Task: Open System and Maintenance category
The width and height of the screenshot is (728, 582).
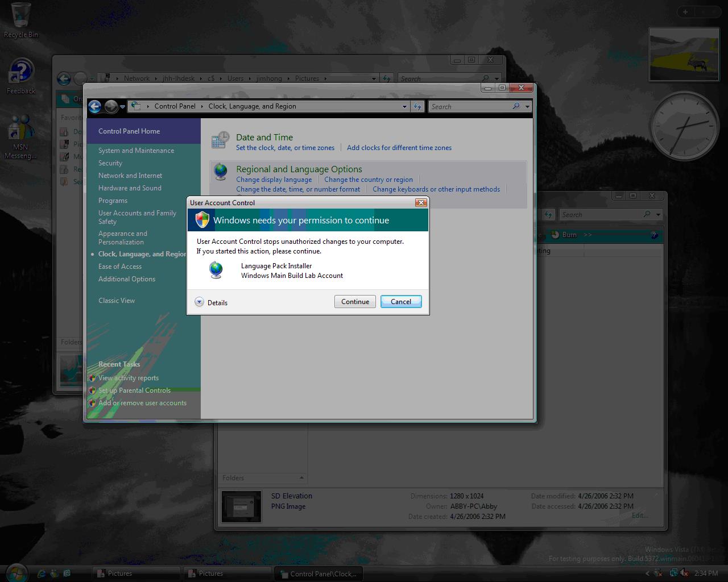Action: (x=136, y=151)
